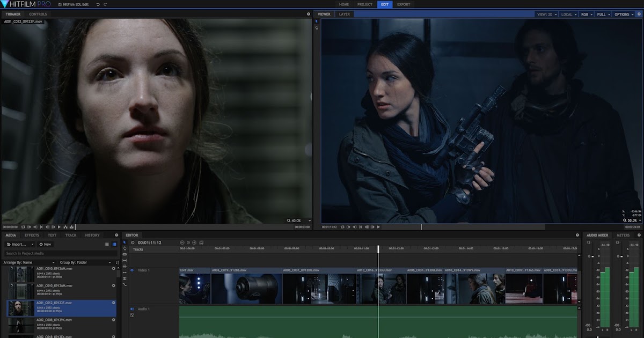Play the clip in the Trimmer

[x=59, y=227]
